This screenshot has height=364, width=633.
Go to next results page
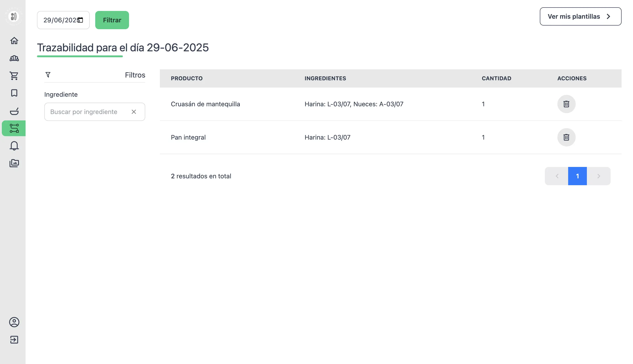(x=598, y=176)
